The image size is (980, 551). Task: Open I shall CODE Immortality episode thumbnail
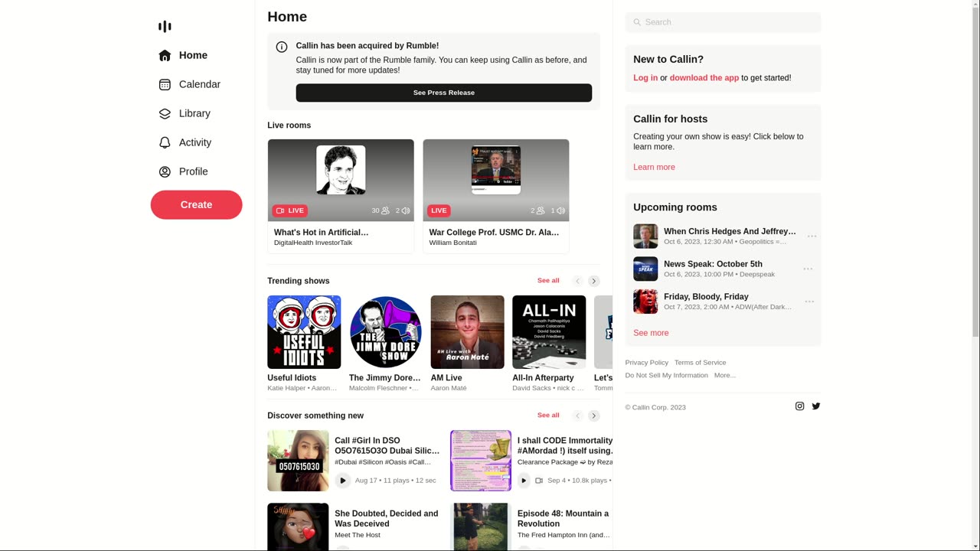pos(481,461)
